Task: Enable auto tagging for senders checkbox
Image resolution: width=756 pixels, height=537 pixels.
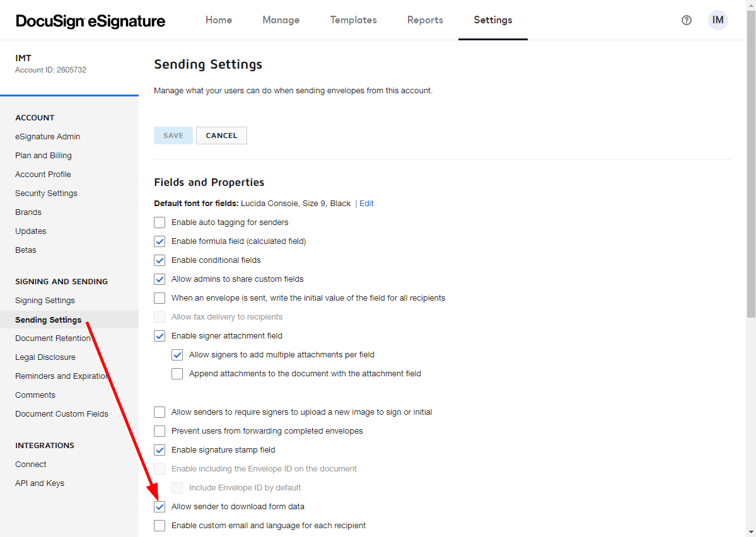Action: click(160, 222)
